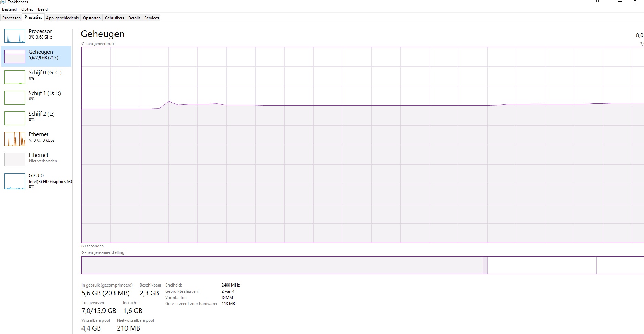The width and height of the screenshot is (644, 334).
Task: Show the Details tab
Action: coord(134,18)
